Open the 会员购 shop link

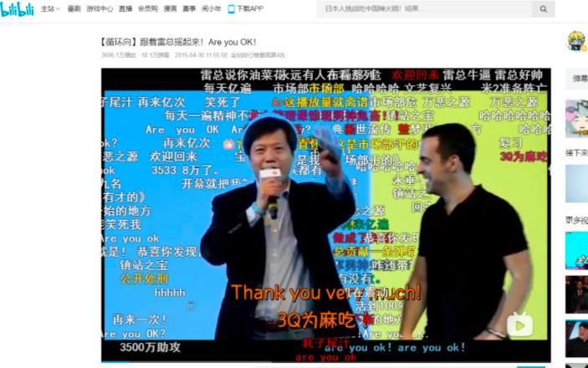(x=147, y=9)
